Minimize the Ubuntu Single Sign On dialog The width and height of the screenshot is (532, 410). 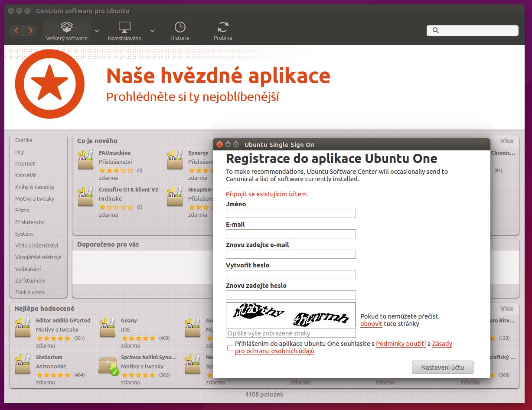228,144
